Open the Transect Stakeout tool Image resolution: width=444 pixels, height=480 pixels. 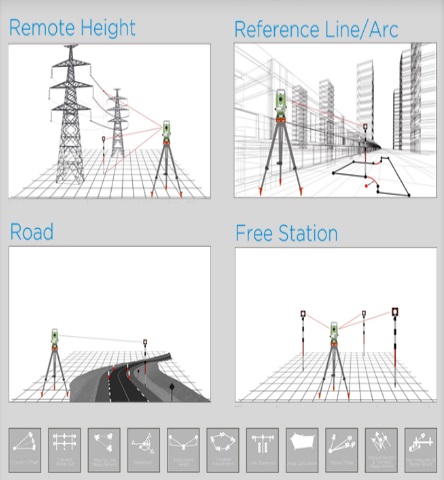click(x=64, y=450)
